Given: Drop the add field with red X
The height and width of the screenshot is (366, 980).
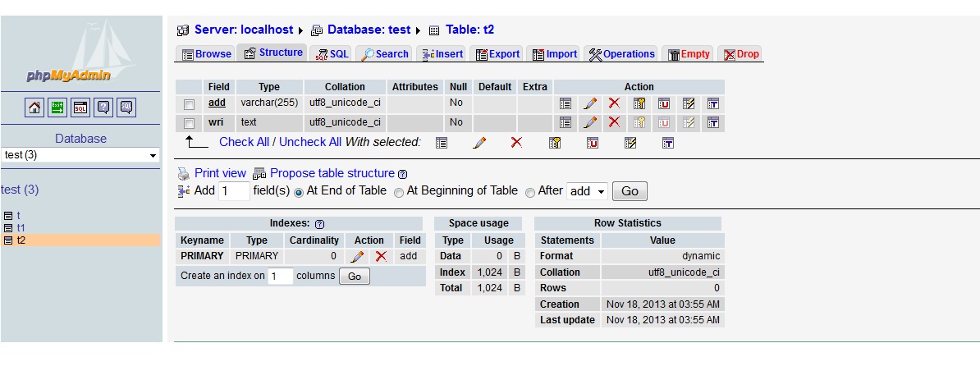Looking at the screenshot, I should pos(615,103).
